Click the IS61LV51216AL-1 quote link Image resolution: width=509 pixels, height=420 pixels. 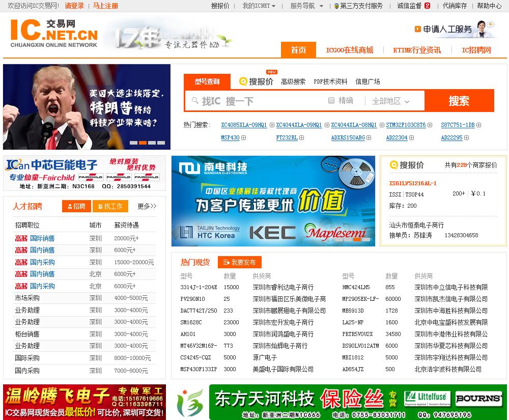click(413, 183)
